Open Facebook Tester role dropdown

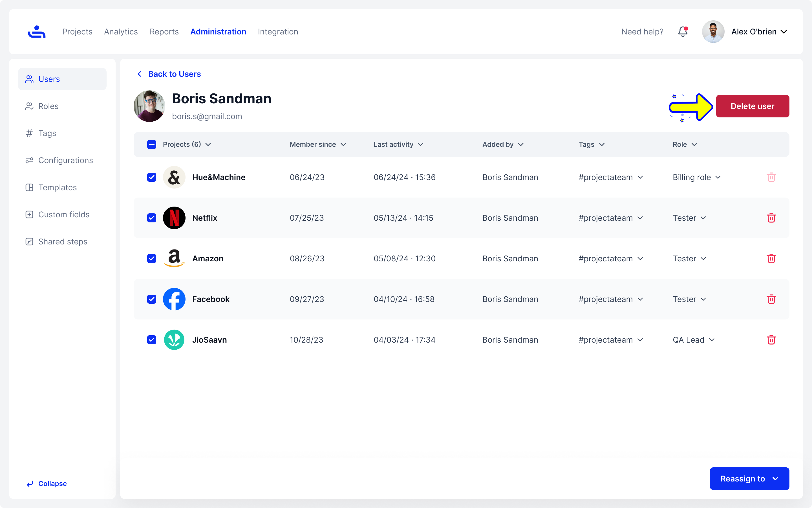point(689,299)
